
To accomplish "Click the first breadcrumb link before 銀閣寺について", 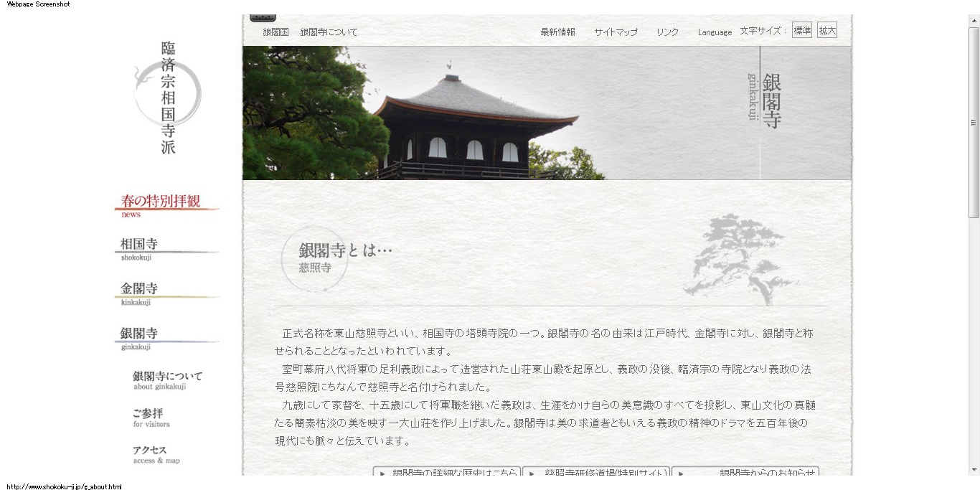I will (x=275, y=32).
